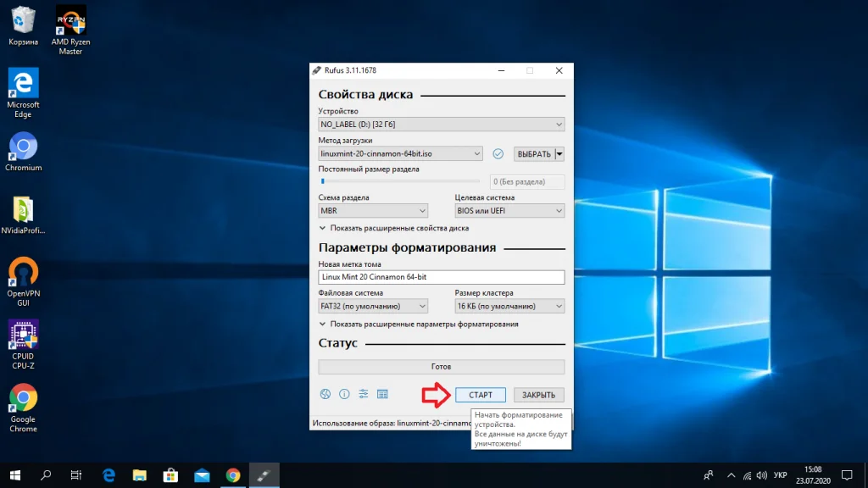This screenshot has height=488, width=868.
Task: Expand the advanced formatting parameters section
Action: (x=419, y=324)
